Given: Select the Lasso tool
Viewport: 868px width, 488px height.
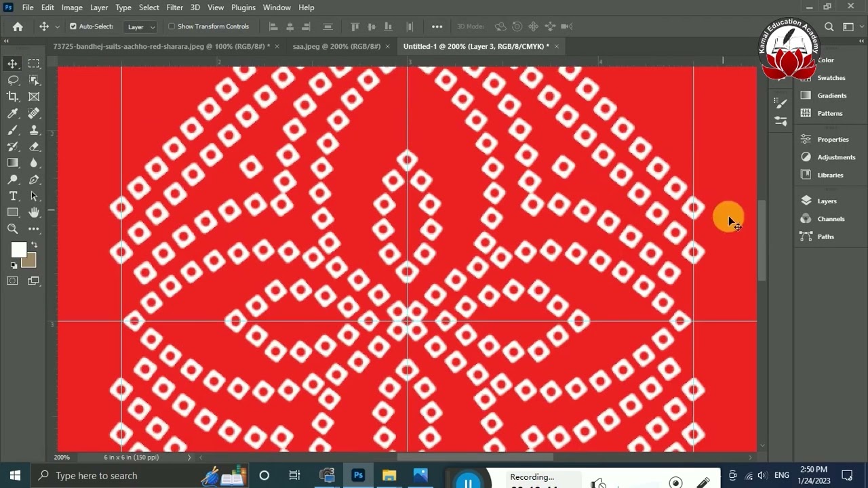Looking at the screenshot, I should click(13, 80).
